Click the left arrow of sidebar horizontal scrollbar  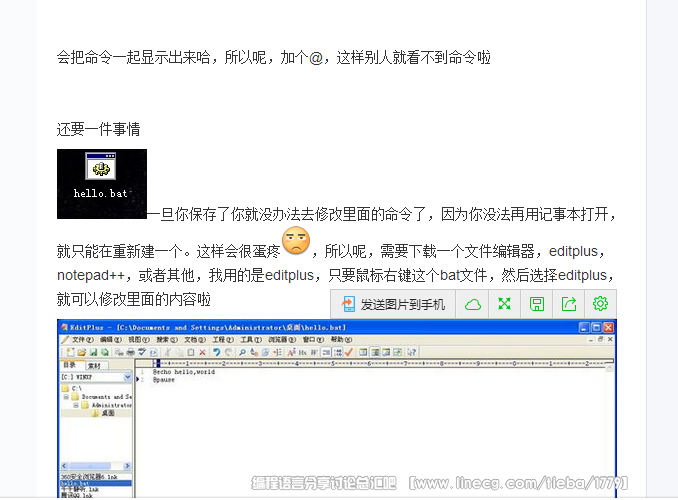pos(64,466)
